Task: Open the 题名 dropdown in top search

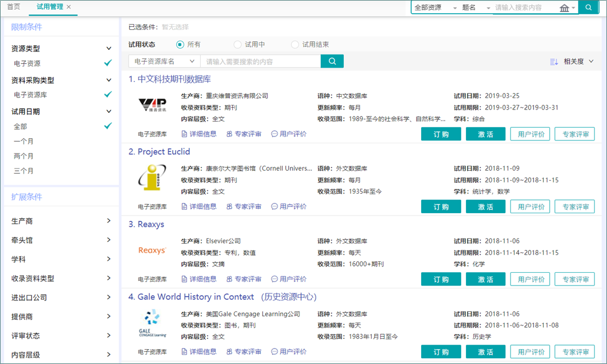Action: pos(476,7)
